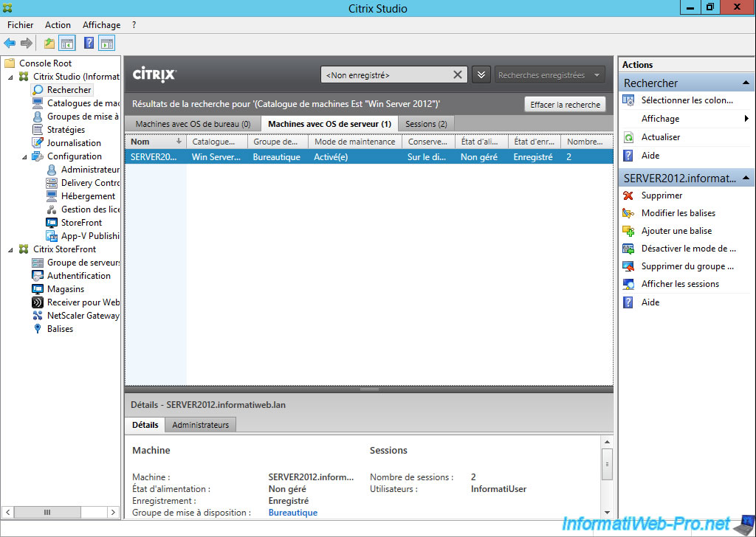Switch to the Sessions (2) tab
This screenshot has width=756, height=537.
(426, 124)
